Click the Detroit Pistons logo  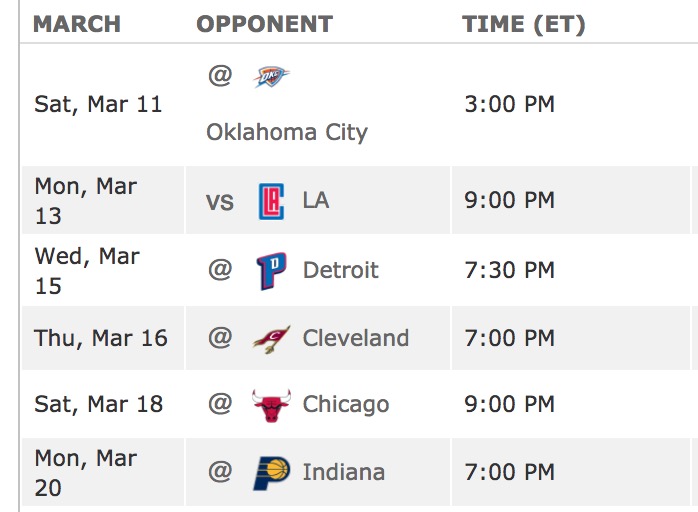271,270
